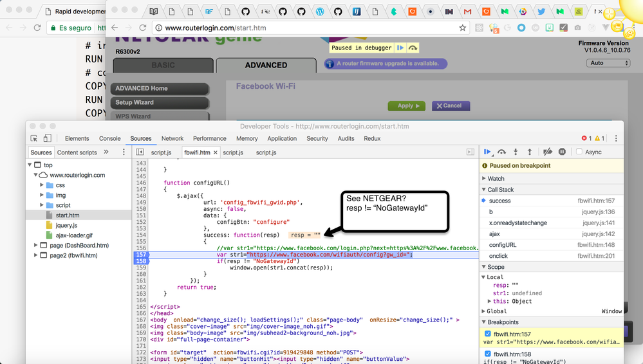Toggle the device toolbar icon
643x364 pixels.
click(47, 138)
